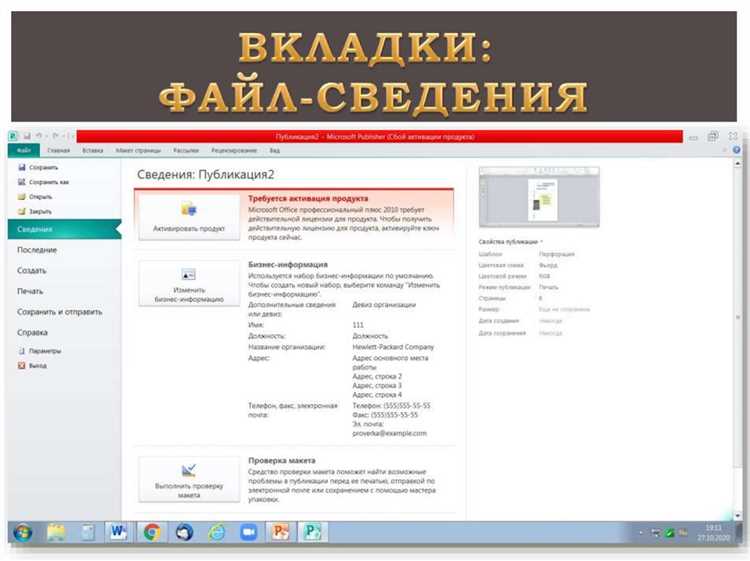Open the Макет страницы tab
The height and width of the screenshot is (561, 750).
[x=138, y=150]
